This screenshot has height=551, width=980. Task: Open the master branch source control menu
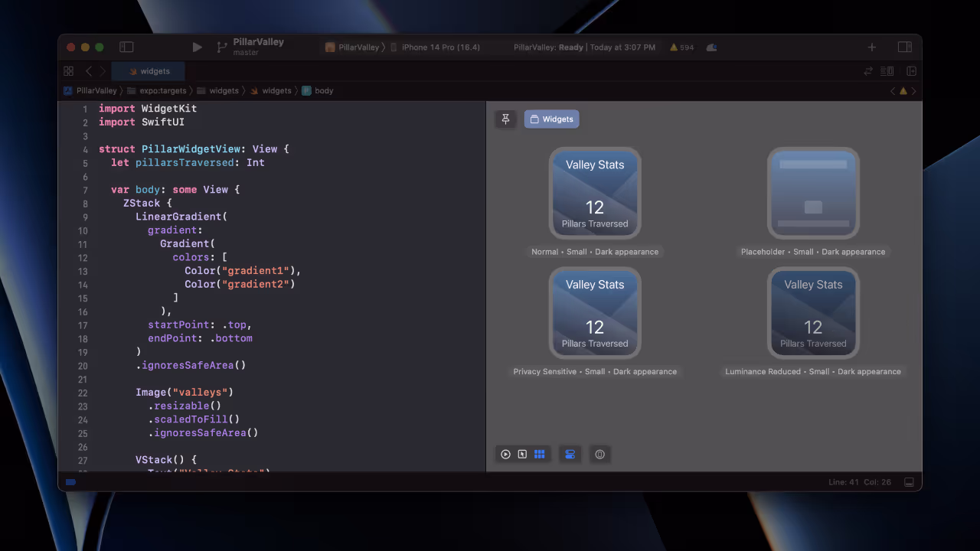246,53
